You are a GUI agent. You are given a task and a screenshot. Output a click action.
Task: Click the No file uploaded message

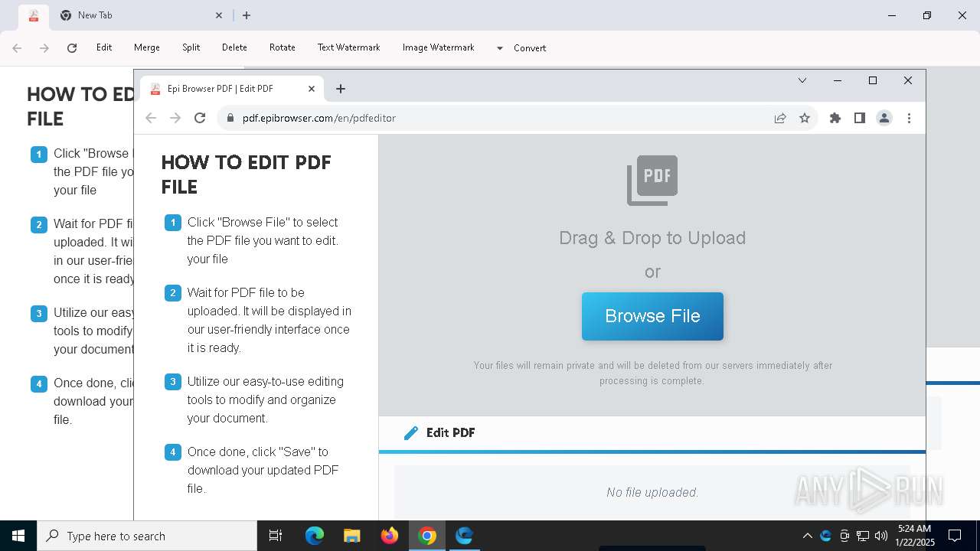[x=652, y=493]
